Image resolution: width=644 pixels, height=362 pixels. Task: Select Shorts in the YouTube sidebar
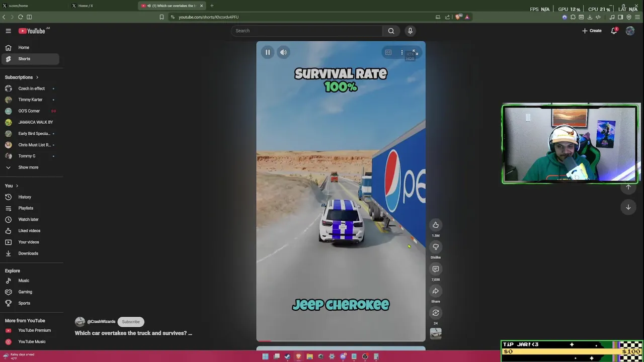point(30,59)
